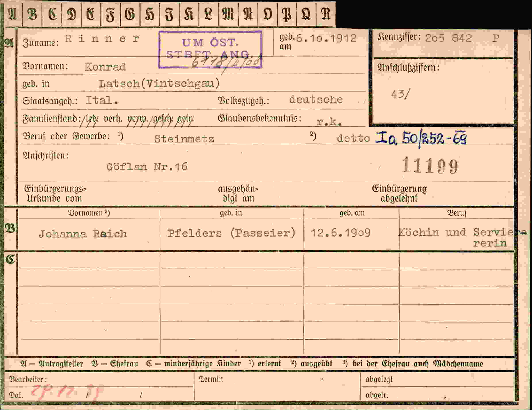Click the "Zuname:" field label
Image resolution: width=532 pixels, height=410 pixels.
pyautogui.click(x=41, y=43)
